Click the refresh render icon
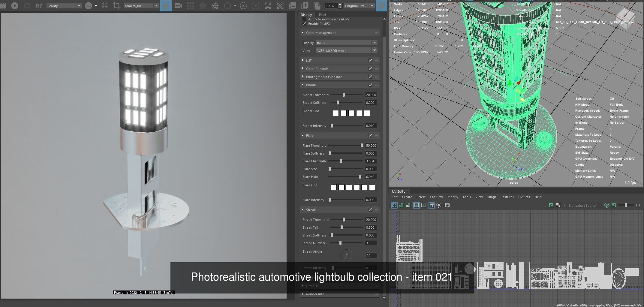 click(27, 6)
